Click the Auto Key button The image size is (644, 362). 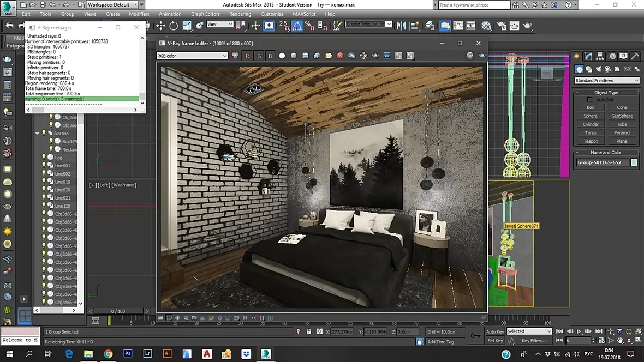[495, 331]
